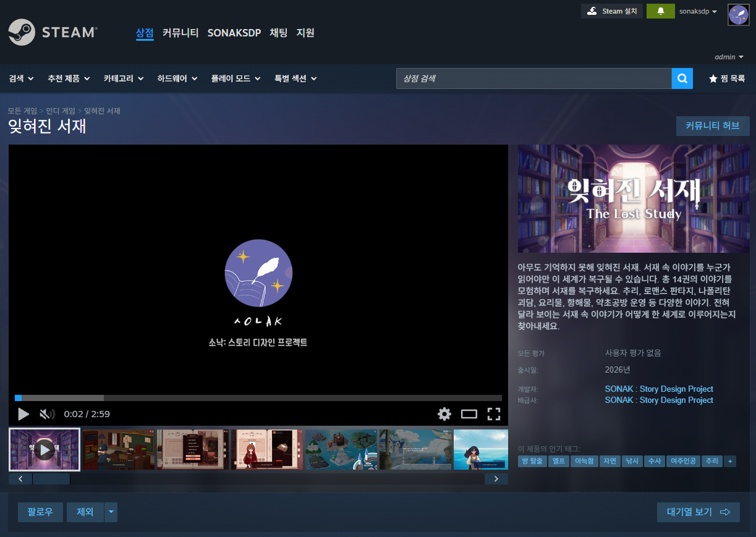Click the user profile avatar
756x537 pixels.
[x=738, y=15]
